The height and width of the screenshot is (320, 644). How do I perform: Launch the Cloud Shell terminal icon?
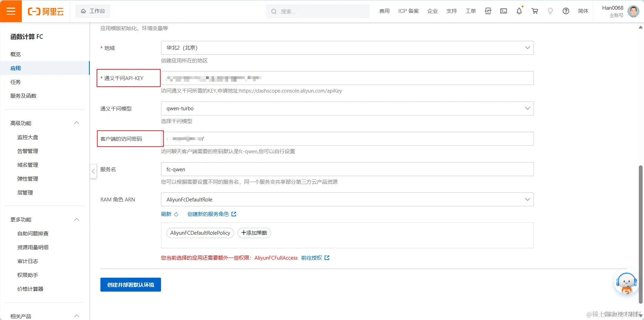click(503, 11)
